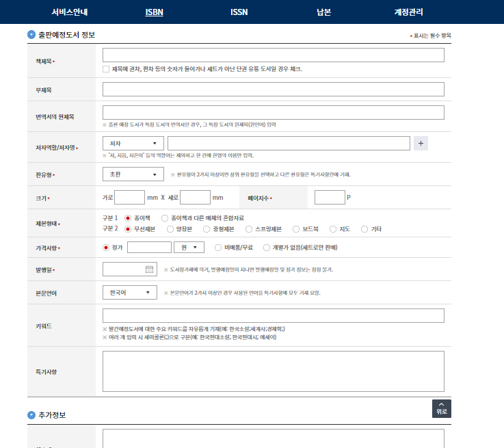Click the 부제목 input field
This screenshot has height=448, width=504.
pyautogui.click(x=274, y=90)
